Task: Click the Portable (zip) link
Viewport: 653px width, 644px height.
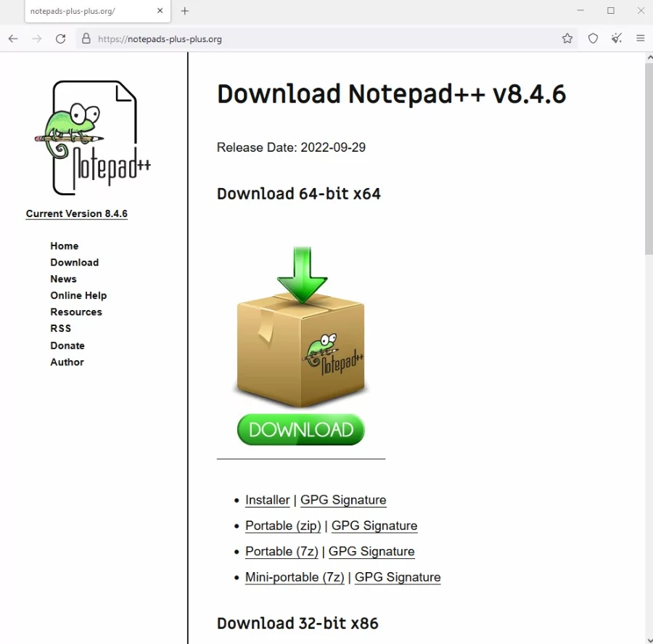Action: tap(283, 526)
